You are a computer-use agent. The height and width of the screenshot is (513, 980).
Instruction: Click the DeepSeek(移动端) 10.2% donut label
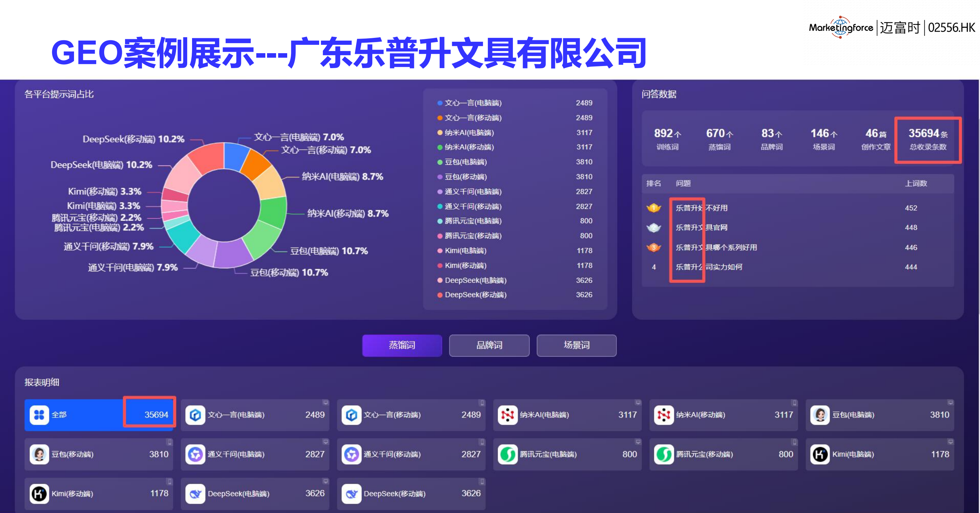(x=134, y=139)
